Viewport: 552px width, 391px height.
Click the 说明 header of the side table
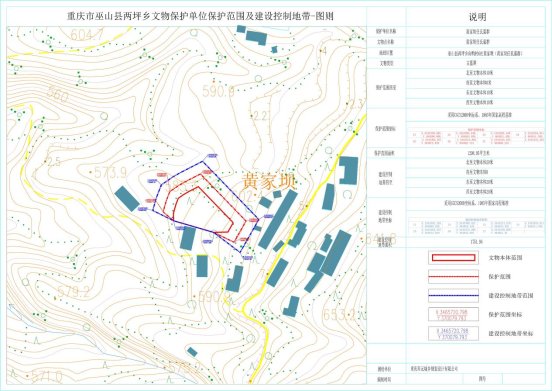pyautogui.click(x=477, y=17)
